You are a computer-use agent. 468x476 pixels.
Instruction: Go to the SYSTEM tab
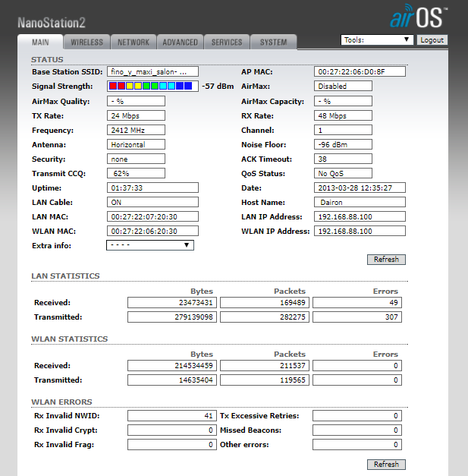(273, 42)
